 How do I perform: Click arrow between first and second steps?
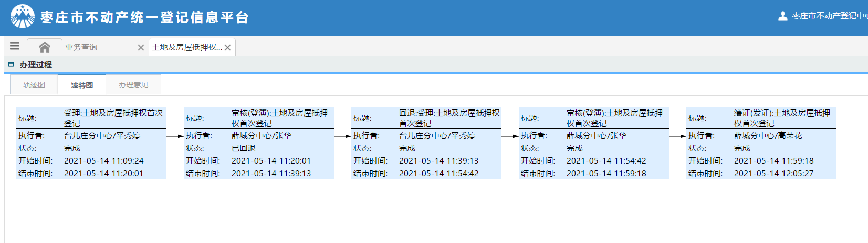pyautogui.click(x=175, y=136)
